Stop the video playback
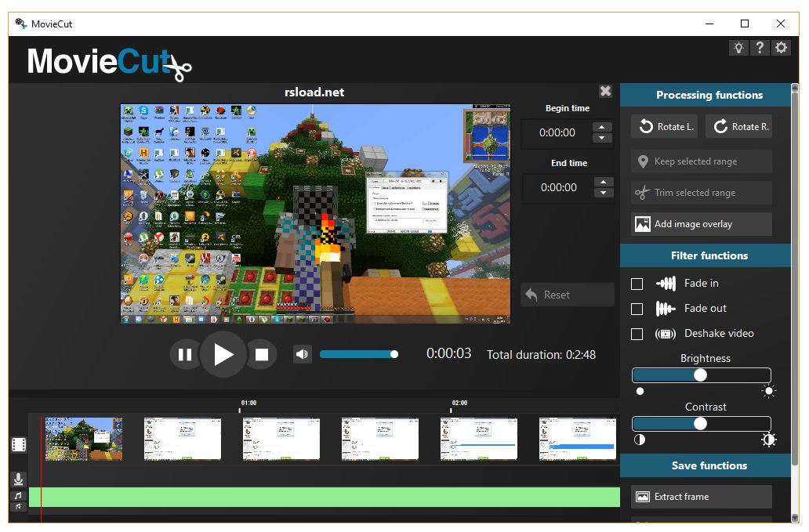This screenshot has width=809, height=532. tap(262, 355)
